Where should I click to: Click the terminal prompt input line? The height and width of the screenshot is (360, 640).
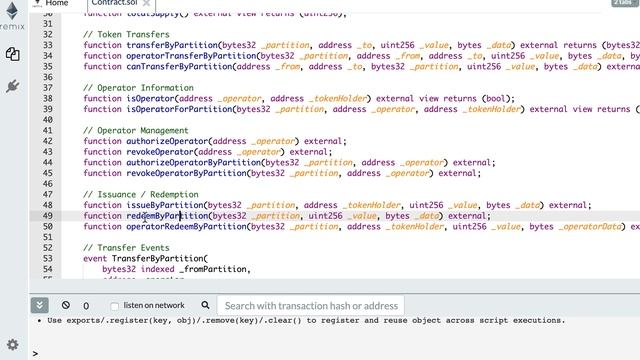335,353
